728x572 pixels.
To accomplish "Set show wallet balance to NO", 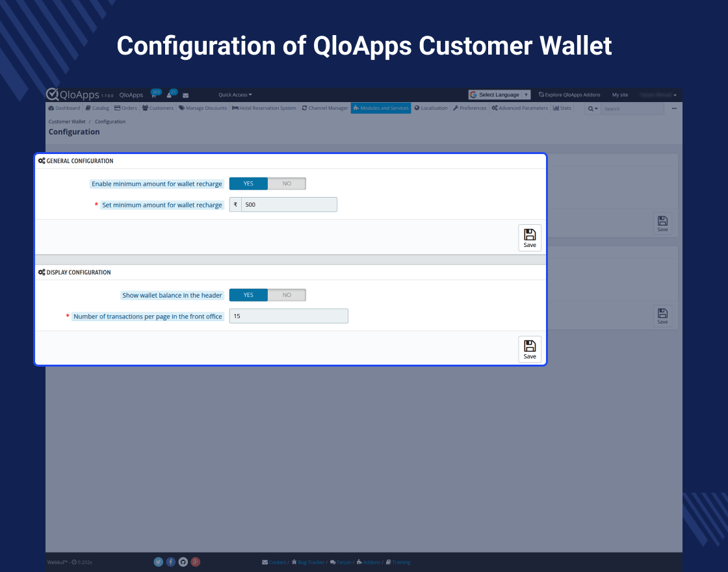I will 287,295.
